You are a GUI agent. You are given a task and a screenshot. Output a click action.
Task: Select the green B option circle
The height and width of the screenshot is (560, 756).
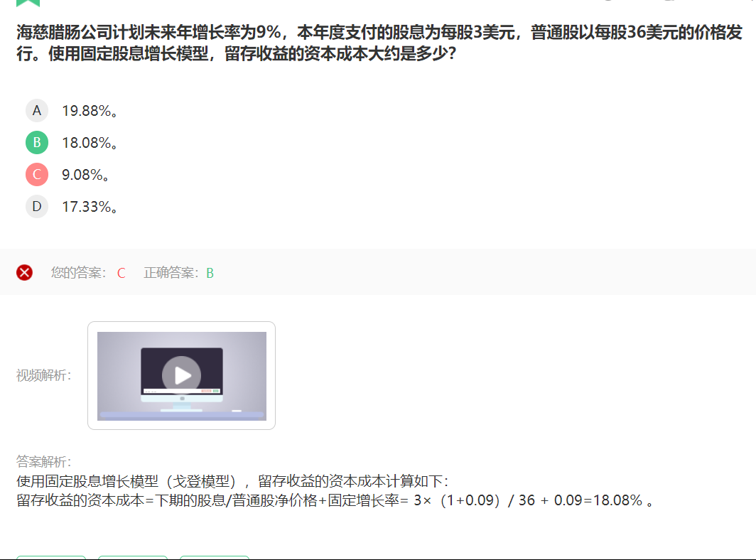(37, 143)
